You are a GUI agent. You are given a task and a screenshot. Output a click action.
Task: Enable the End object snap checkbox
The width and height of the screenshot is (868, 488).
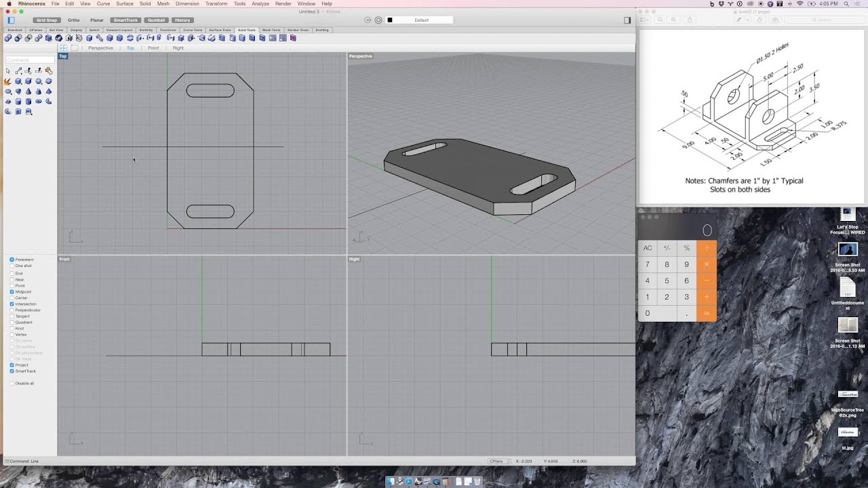coord(12,274)
